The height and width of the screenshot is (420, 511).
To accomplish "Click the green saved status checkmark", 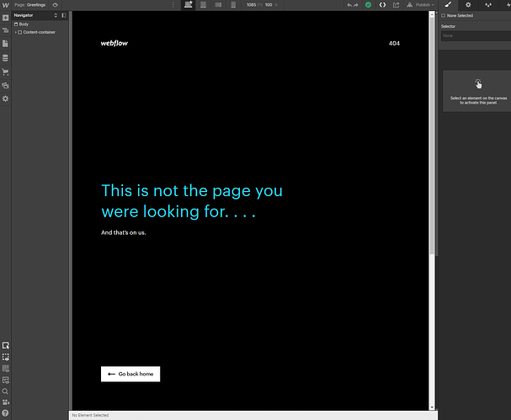I will [368, 5].
